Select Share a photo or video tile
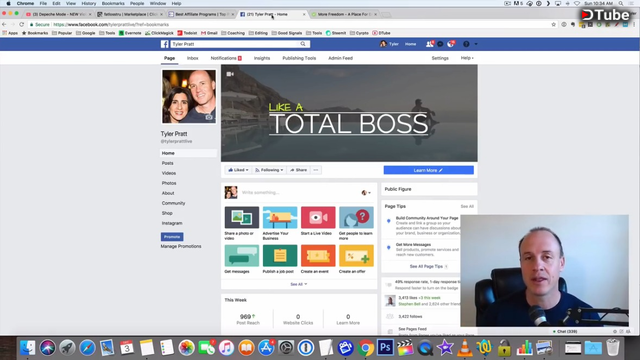Screen dimensions: 640x360 242,223
